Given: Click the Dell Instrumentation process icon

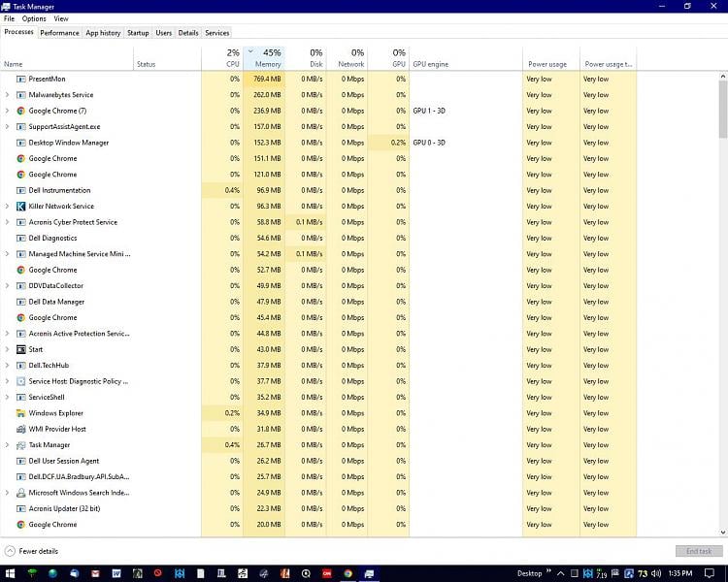Looking at the screenshot, I should tap(21, 190).
